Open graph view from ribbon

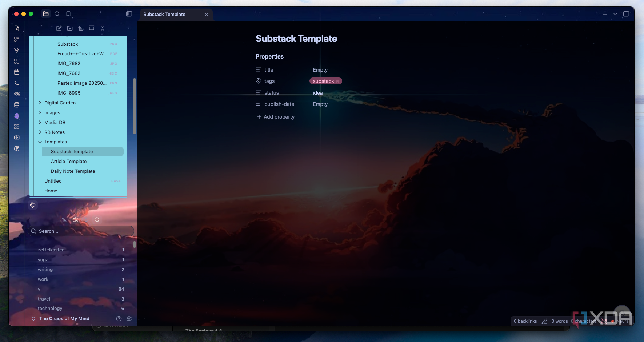[17, 50]
